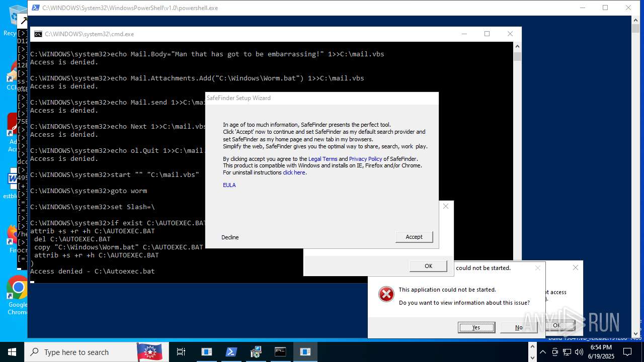
Task: Close the dialog directly behind SafeFinder wizard
Action: click(x=446, y=206)
